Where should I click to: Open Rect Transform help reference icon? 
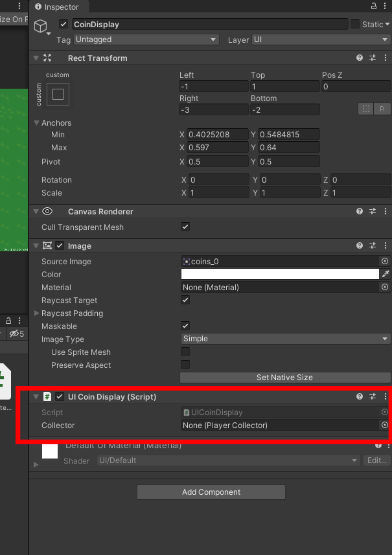click(360, 58)
